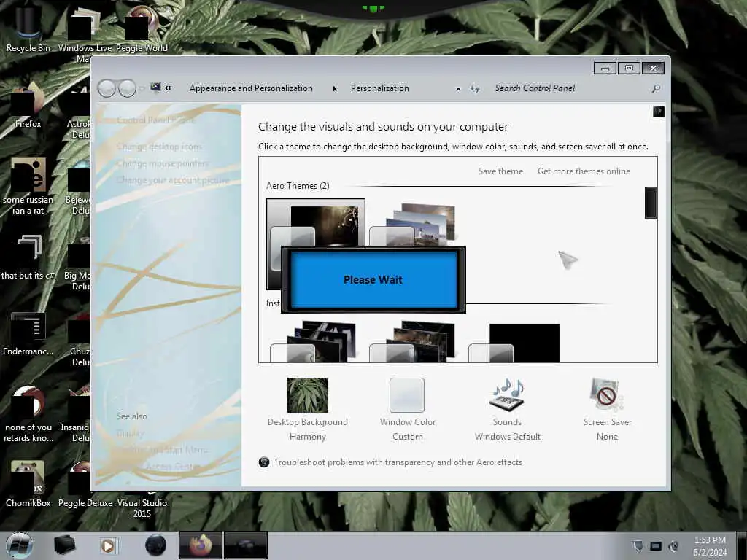Expand the double-chevron breadcrumb overflow

pyautogui.click(x=168, y=87)
